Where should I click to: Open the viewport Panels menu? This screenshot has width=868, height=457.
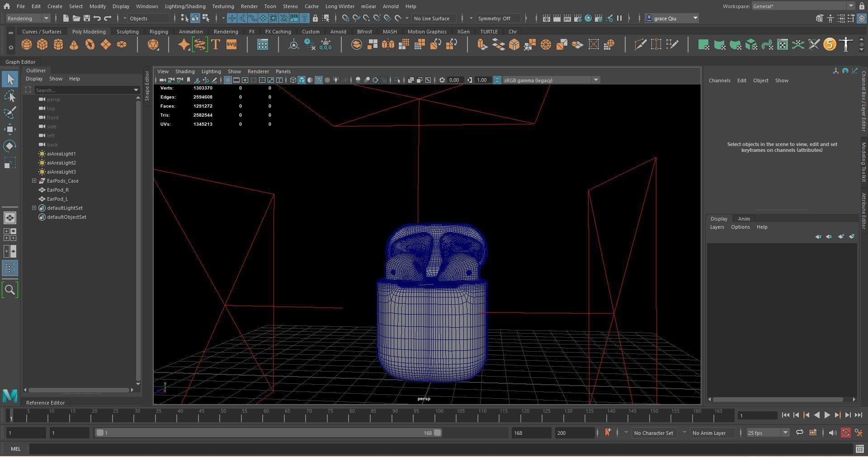click(283, 71)
